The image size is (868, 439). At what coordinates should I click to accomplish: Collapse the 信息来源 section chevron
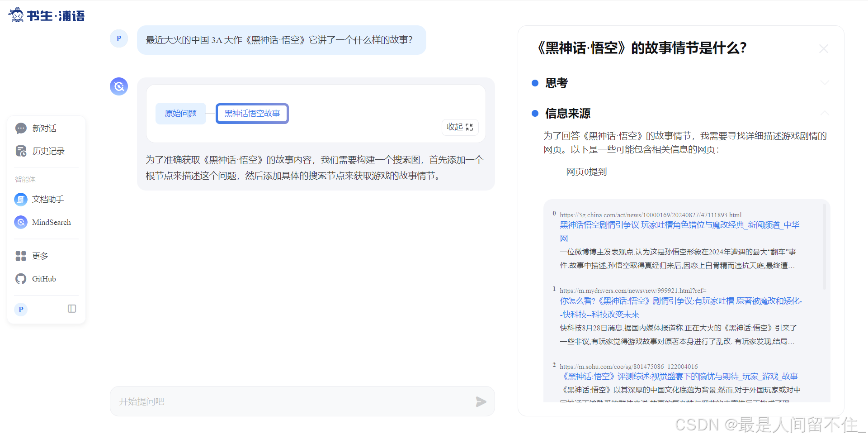[x=825, y=113]
